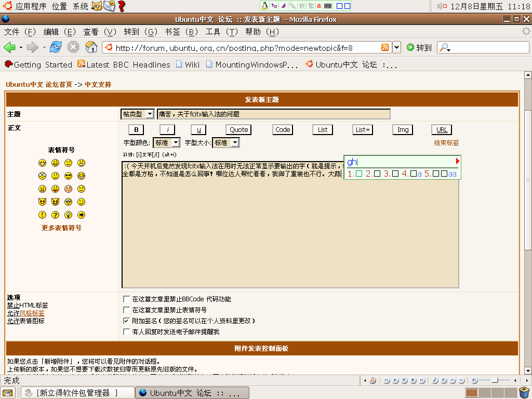Reload the page with the refresh icon
This screenshot has width=532, height=399.
click(55, 47)
